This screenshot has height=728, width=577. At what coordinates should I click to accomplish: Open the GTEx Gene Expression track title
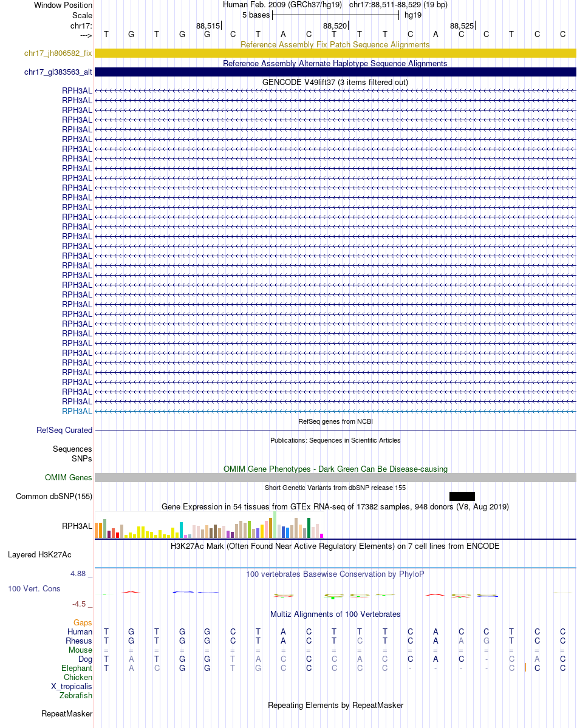coord(335,506)
